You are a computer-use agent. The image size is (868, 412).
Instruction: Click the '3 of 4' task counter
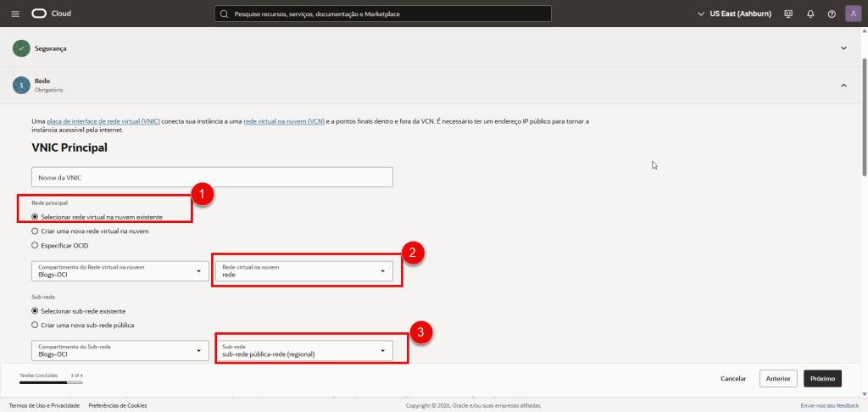pyautogui.click(x=76, y=375)
